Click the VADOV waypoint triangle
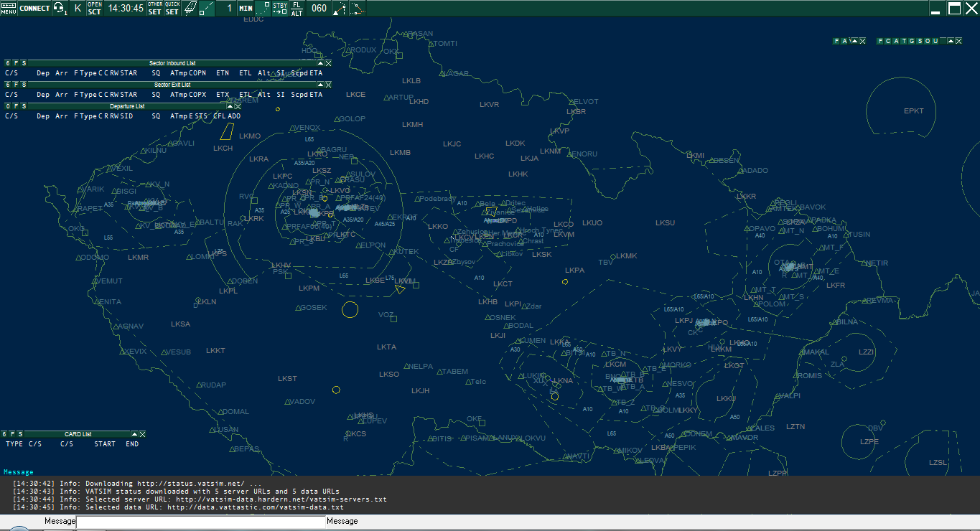The image size is (980, 531). [x=288, y=402]
